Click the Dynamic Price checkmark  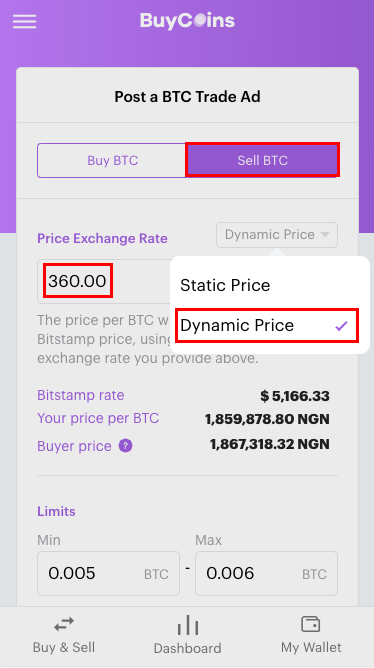tap(342, 326)
